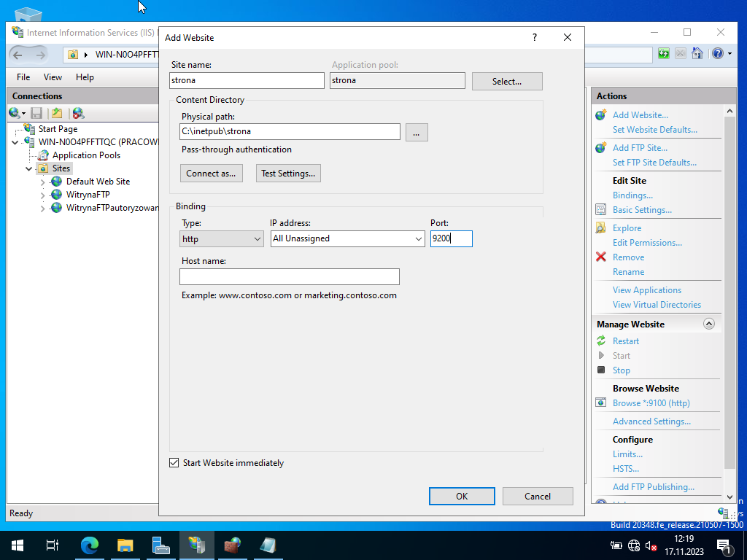The width and height of the screenshot is (747, 560).
Task: Click the help question icon in IIS toolbar
Action: (x=718, y=53)
